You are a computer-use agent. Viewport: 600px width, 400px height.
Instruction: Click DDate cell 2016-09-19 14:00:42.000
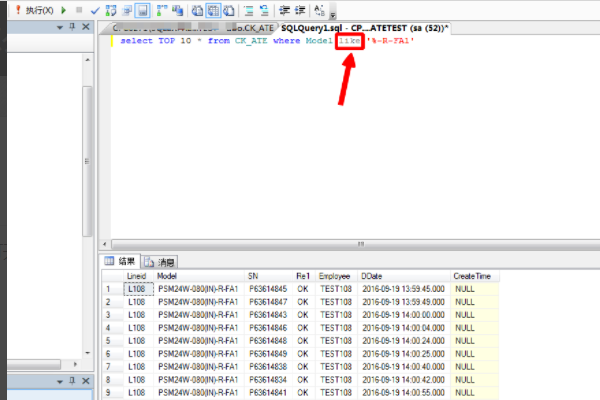click(x=404, y=380)
